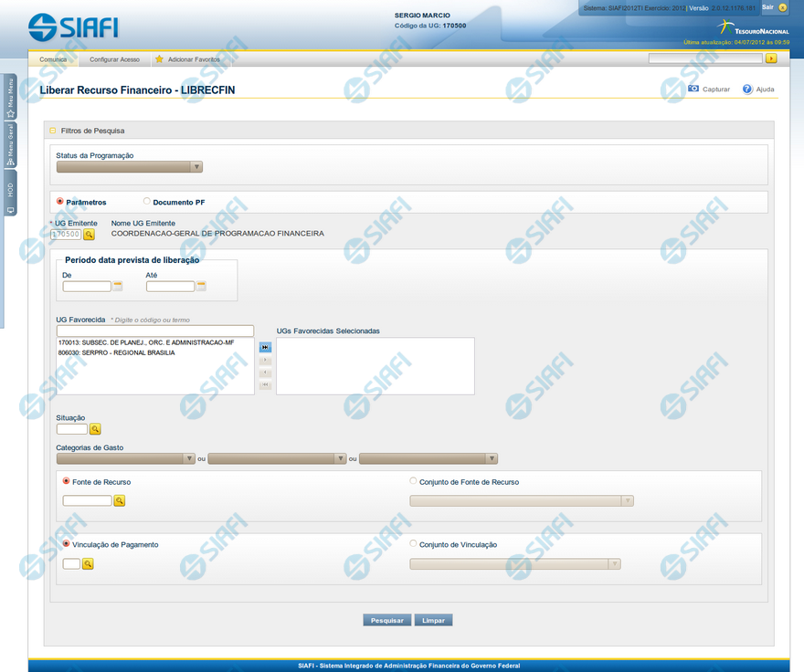
Task: Click the Capturar camera icon
Action: click(693, 89)
